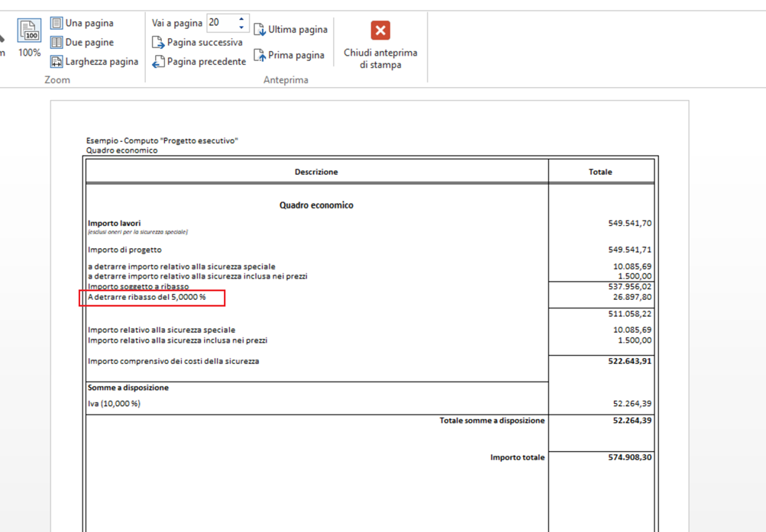Choose Larghezza pagina zoom icon
The height and width of the screenshot is (532, 766).
pyautogui.click(x=57, y=62)
